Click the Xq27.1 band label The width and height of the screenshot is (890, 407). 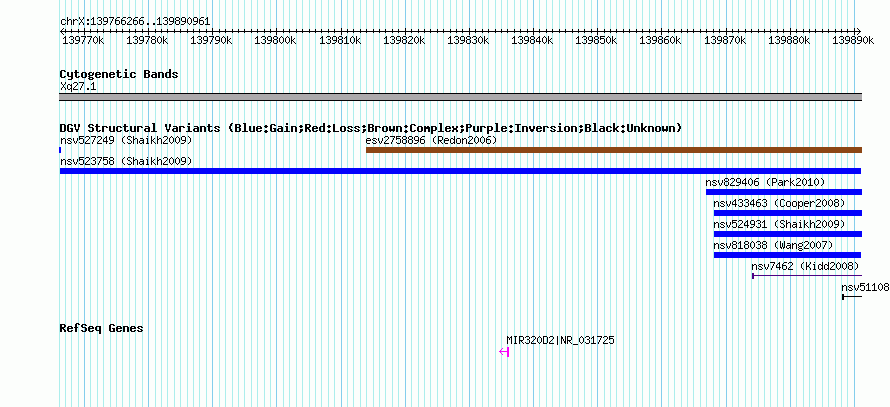coord(78,86)
